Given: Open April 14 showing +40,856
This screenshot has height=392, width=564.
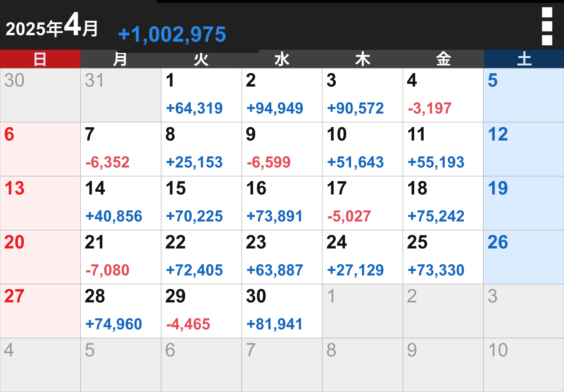Looking at the screenshot, I should tap(121, 203).
